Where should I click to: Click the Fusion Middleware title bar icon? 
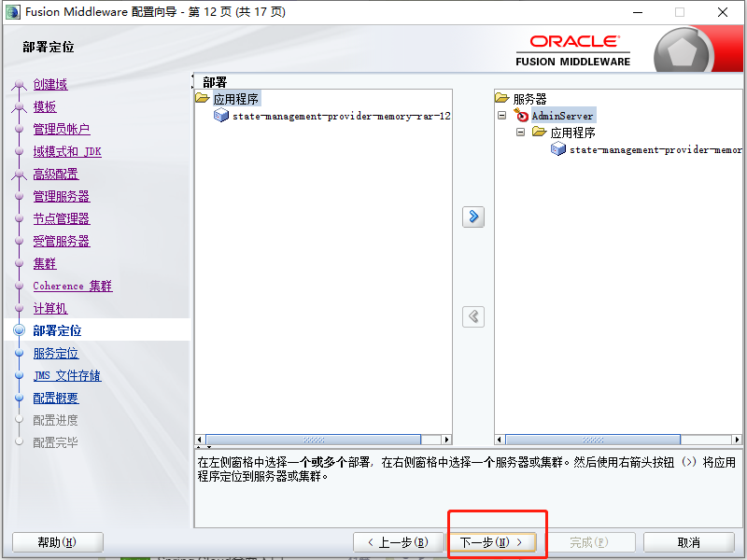[12, 11]
